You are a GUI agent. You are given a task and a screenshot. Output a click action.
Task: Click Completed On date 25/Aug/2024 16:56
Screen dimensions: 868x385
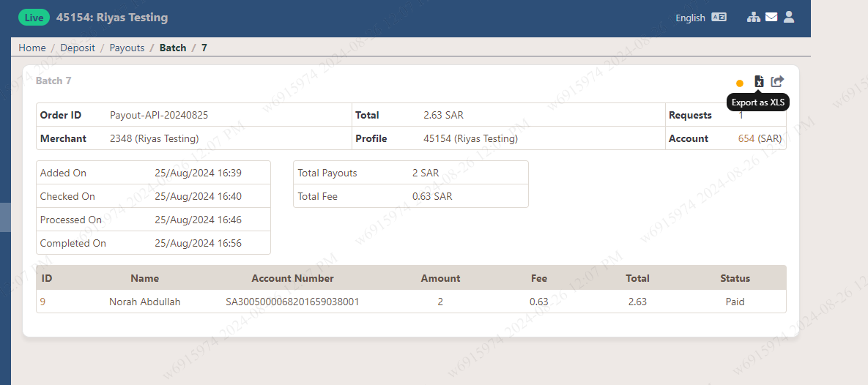point(199,243)
